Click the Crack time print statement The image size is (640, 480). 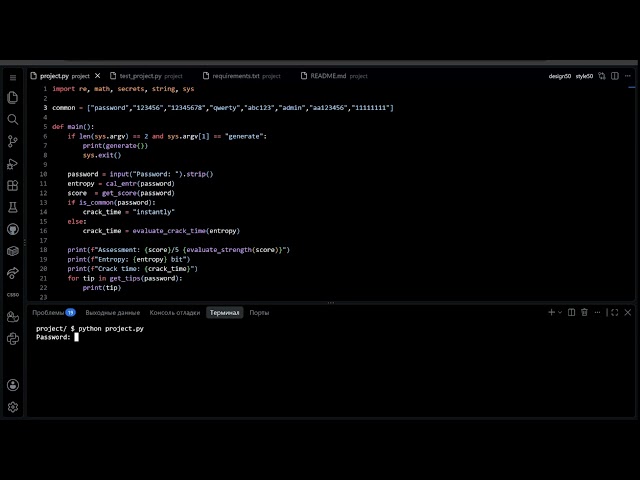click(x=133, y=269)
